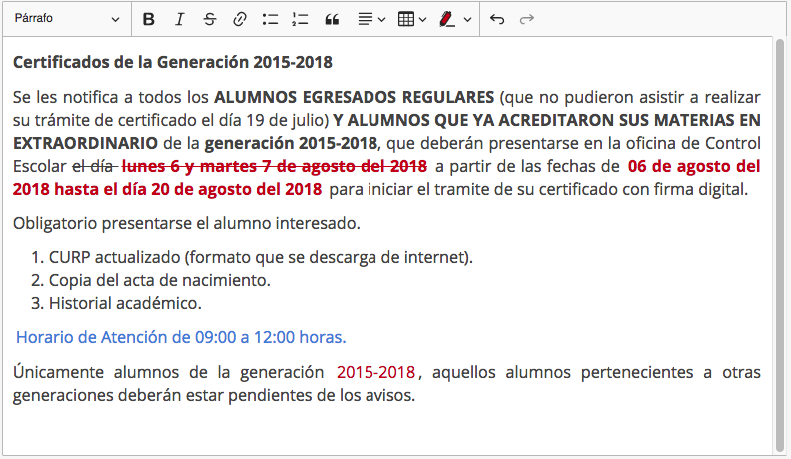Image resolution: width=791 pixels, height=459 pixels.
Task: Open the insert table dropdown
Action: 411,19
